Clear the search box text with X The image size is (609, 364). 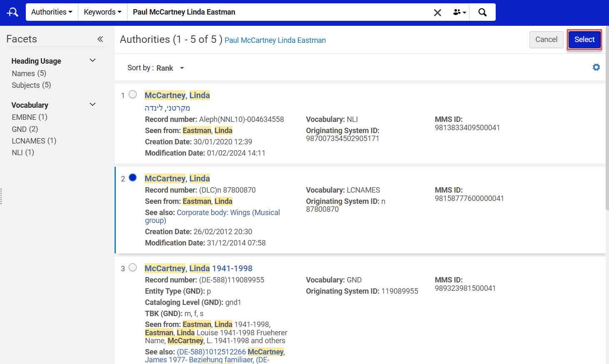437,12
